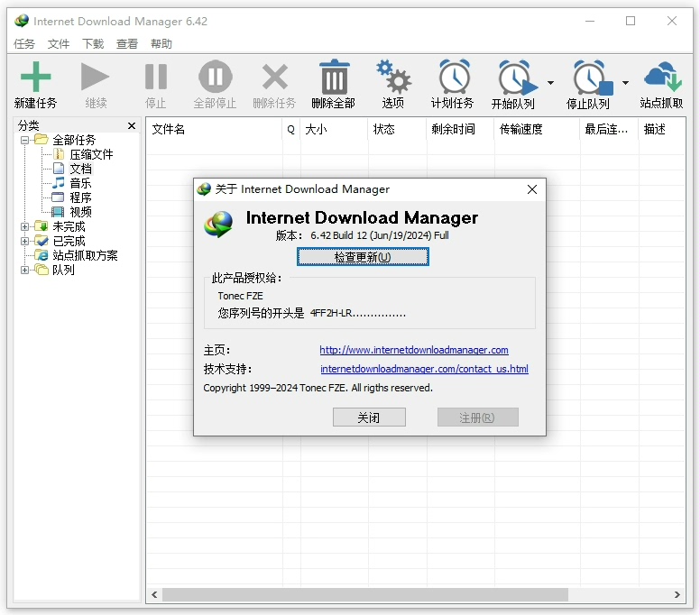Click the New Task (新建任务) plus icon

(35, 78)
